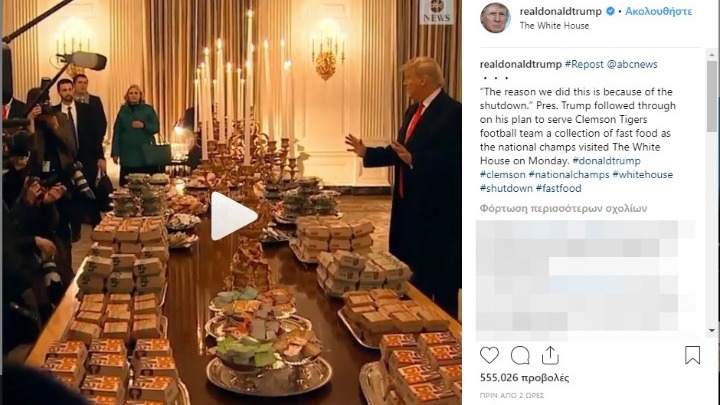The width and height of the screenshot is (720, 405).
Task: Open the #fastfood hashtag
Action: [x=558, y=188]
